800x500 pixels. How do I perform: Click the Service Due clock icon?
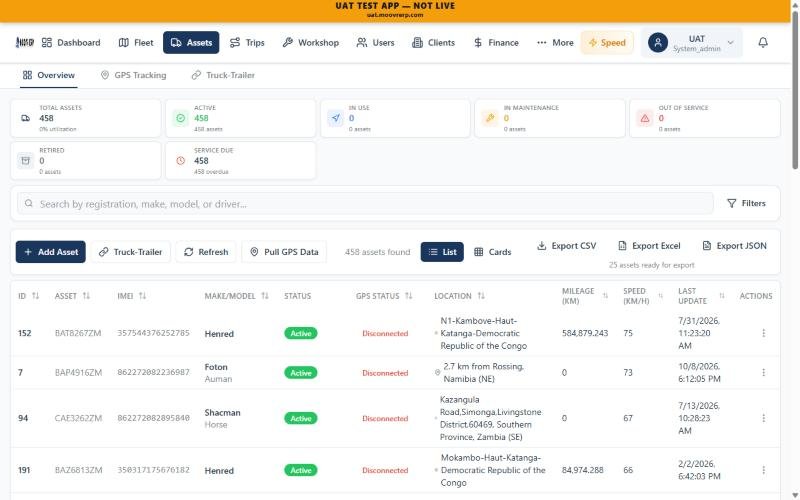181,161
